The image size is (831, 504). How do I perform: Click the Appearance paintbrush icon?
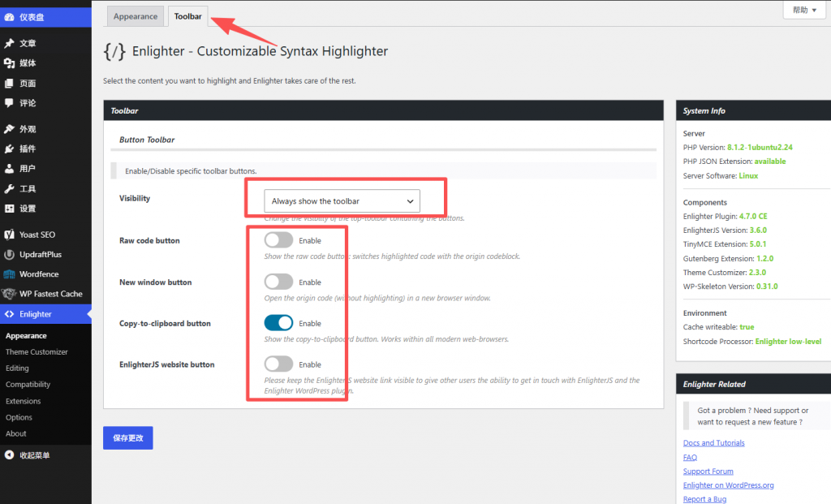(9, 129)
